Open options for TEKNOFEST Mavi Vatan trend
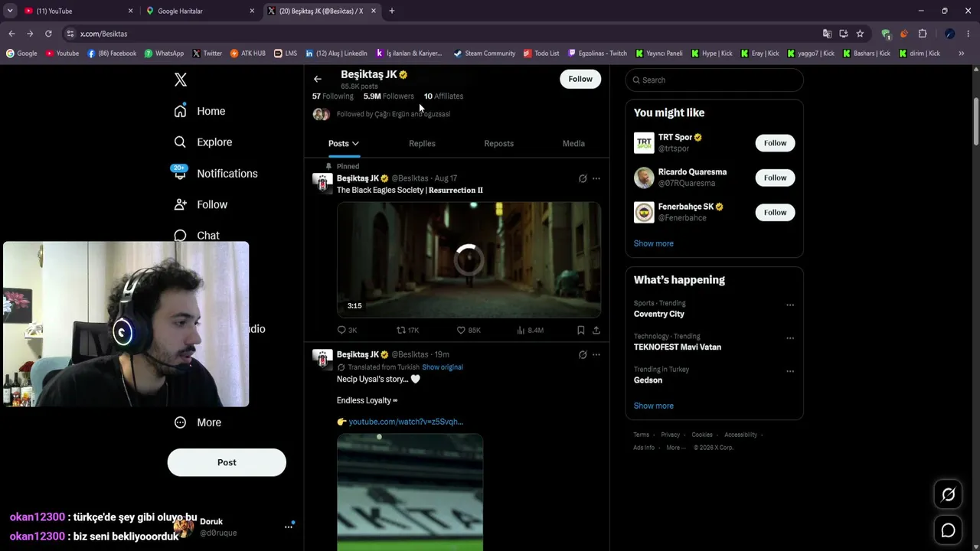980x551 pixels. [x=790, y=338]
